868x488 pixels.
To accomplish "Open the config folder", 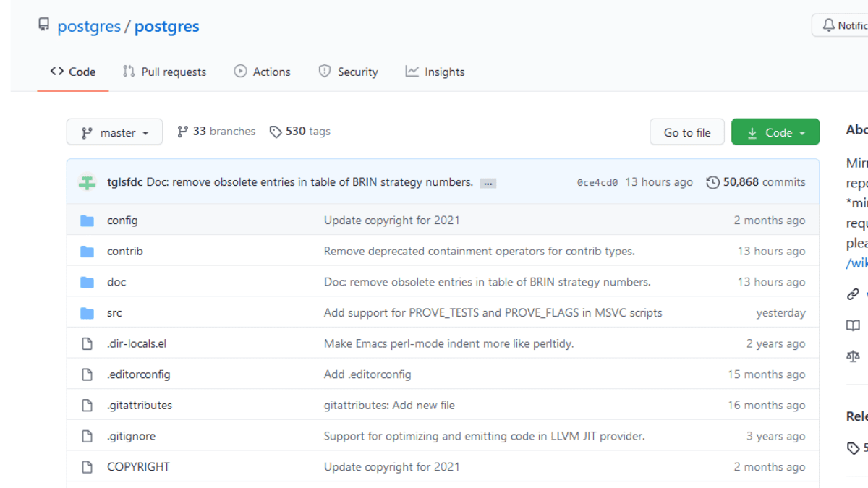I will tap(122, 221).
